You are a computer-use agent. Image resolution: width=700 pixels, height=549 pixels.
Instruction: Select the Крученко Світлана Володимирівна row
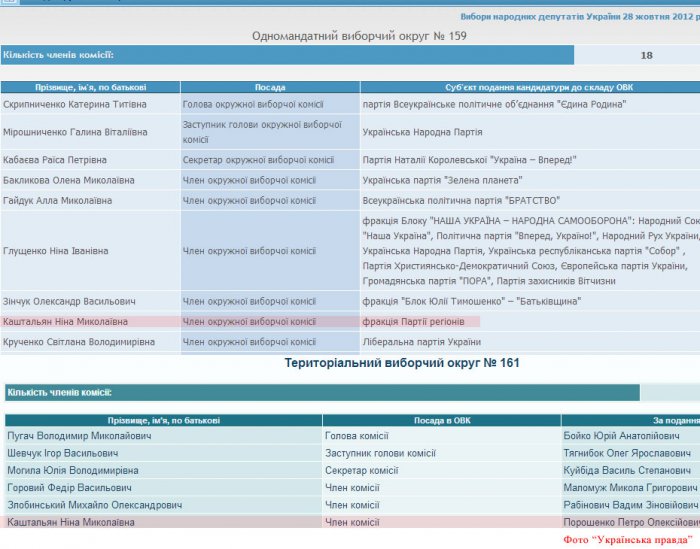350,342
